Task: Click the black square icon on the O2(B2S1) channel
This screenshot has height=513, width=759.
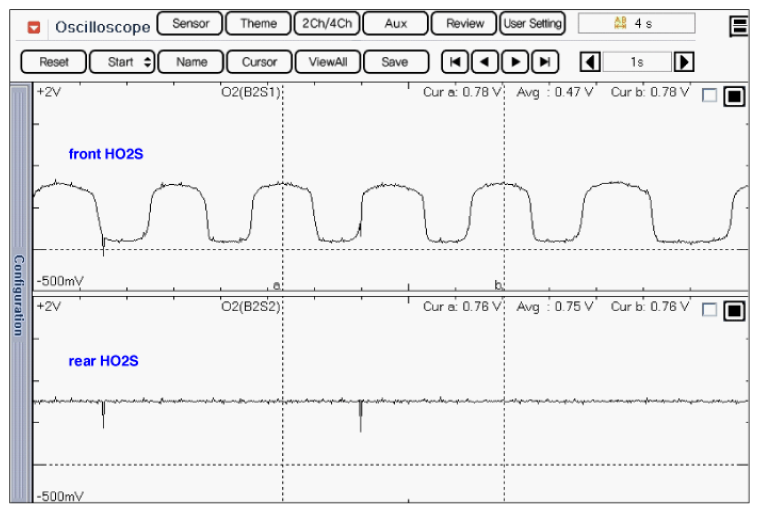Action: pyautogui.click(x=734, y=96)
